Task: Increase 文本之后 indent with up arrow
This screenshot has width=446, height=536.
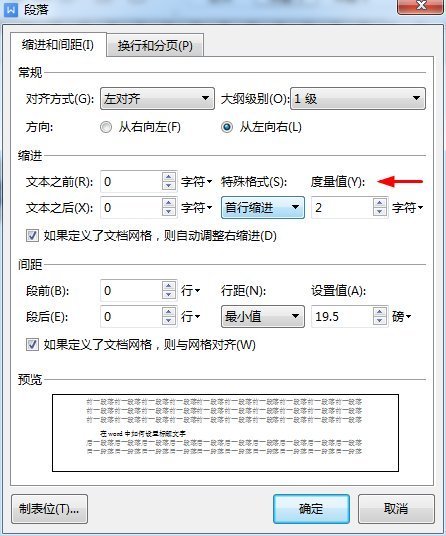Action: (x=169, y=203)
